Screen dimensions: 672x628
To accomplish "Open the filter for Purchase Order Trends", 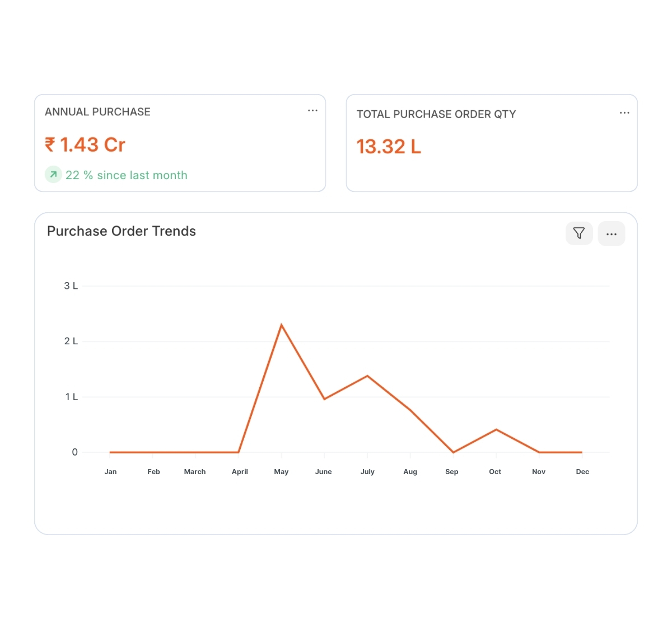I will (579, 233).
